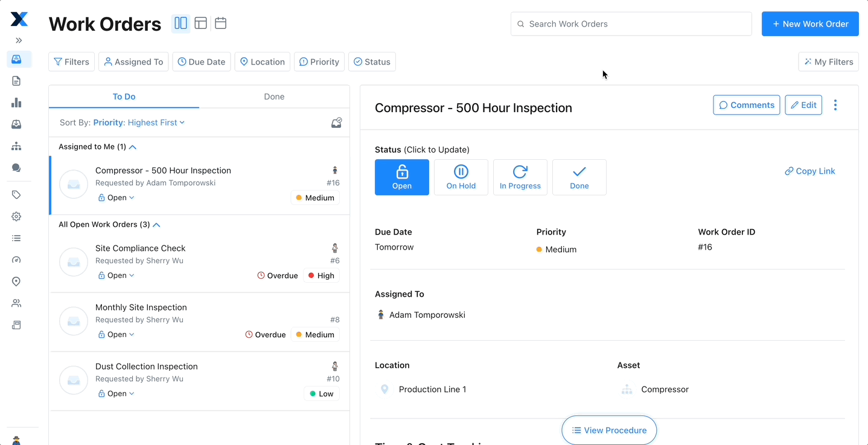Click the New Work Order button
868x445 pixels.
point(809,24)
